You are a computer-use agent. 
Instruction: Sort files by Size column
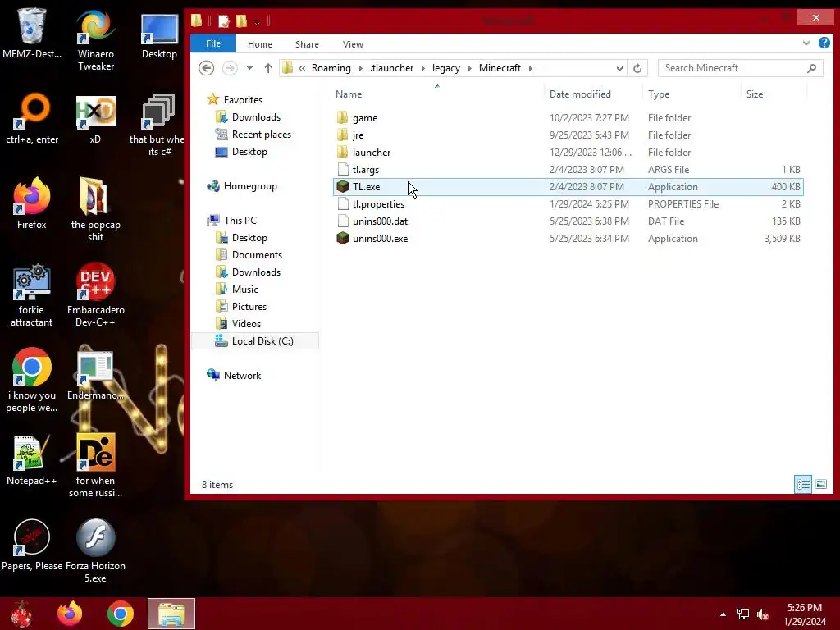click(x=755, y=94)
